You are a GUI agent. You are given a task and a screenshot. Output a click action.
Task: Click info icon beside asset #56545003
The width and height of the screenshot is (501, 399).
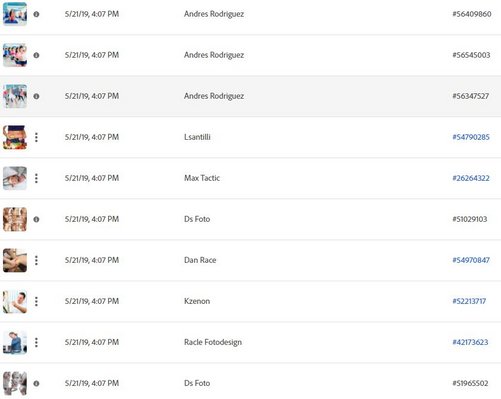point(36,55)
